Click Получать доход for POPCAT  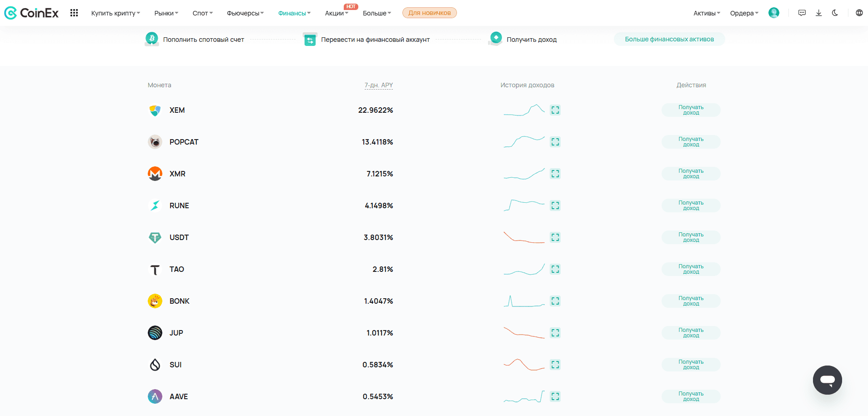(x=691, y=142)
